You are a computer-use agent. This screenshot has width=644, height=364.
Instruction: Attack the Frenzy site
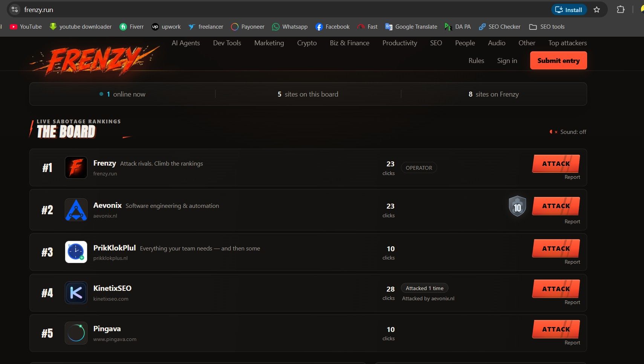tap(556, 164)
